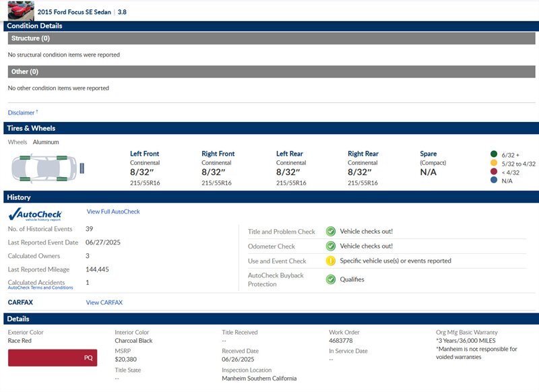Select the History section header
The width and height of the screenshot is (539, 392).
click(x=269, y=197)
